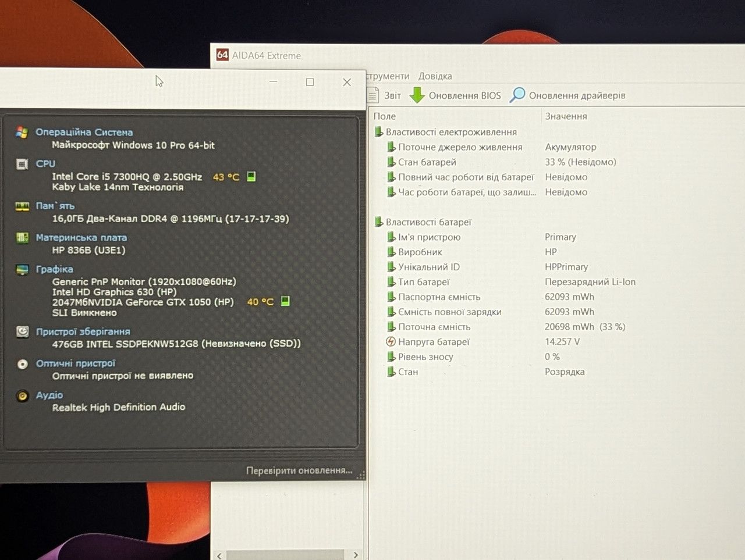Click the Operating System Windows flag icon
This screenshot has height=560, width=745.
click(x=22, y=133)
